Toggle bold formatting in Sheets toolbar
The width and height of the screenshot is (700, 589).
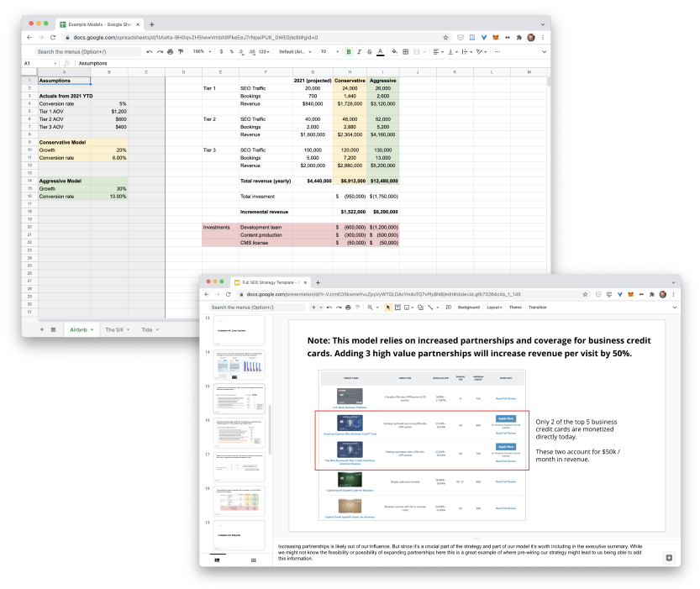click(349, 52)
